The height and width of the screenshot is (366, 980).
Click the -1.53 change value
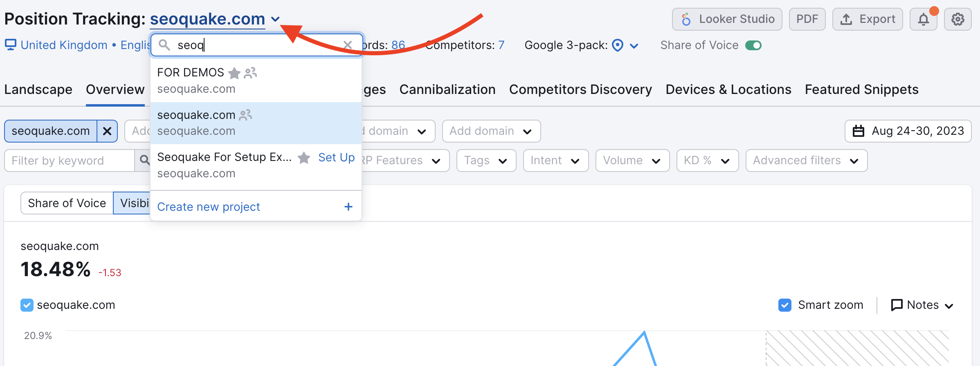[110, 273]
